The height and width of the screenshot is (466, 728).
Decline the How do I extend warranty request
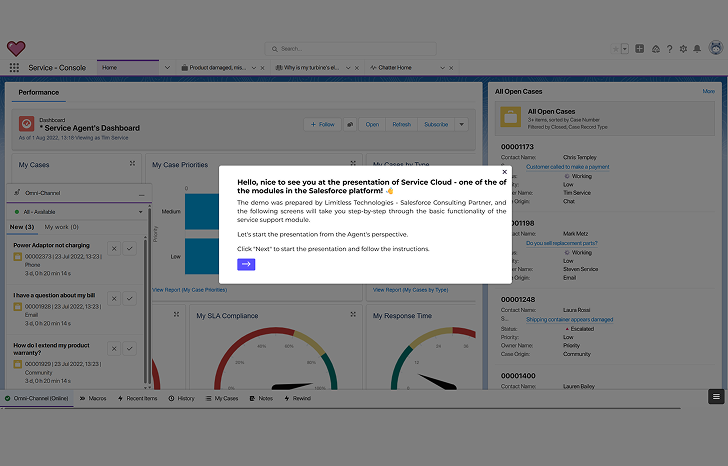click(x=114, y=349)
